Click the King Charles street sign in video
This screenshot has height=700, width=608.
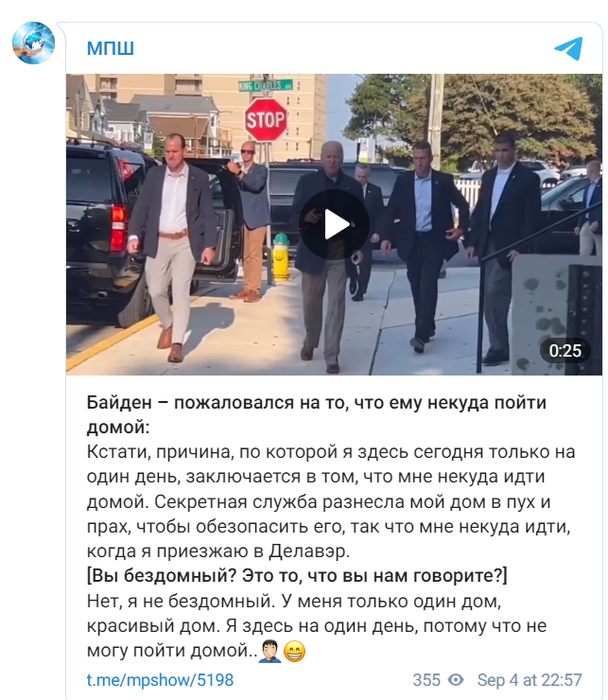point(266,85)
